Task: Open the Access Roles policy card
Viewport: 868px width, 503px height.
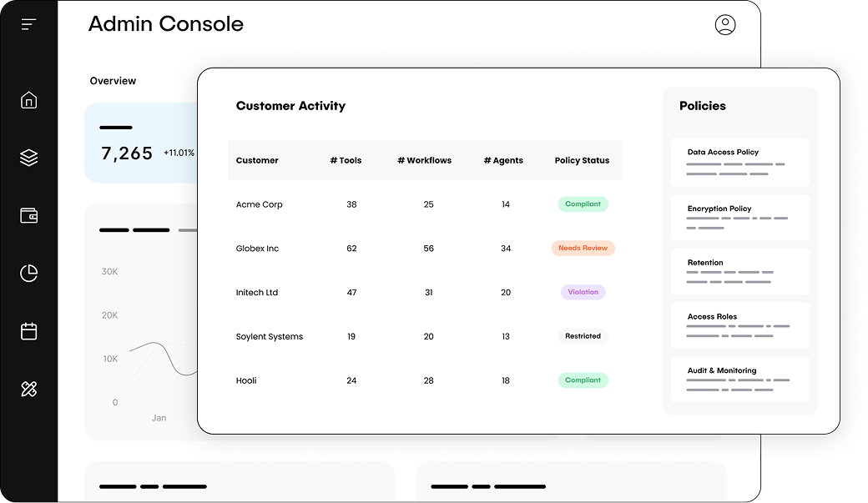Action: (739, 324)
